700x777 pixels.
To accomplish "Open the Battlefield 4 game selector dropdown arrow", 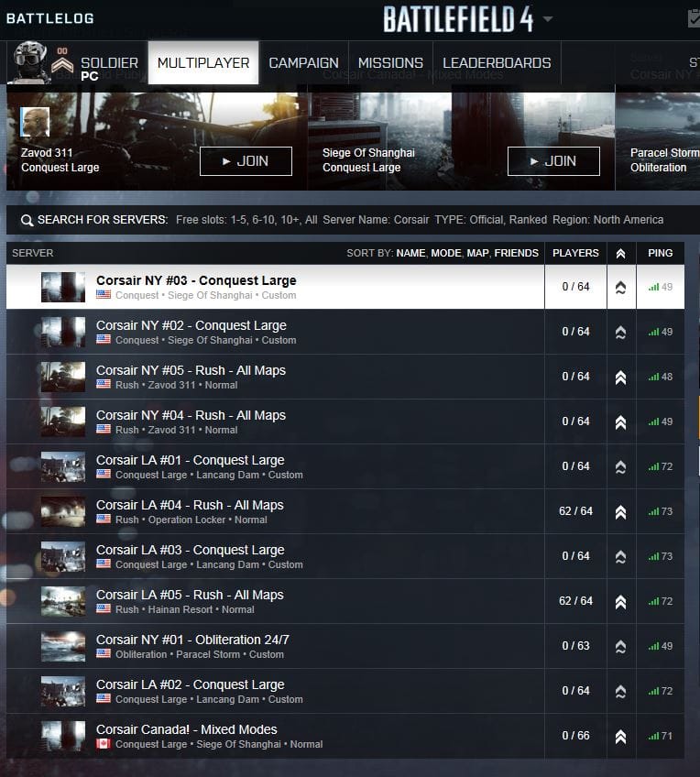I will pos(547,19).
